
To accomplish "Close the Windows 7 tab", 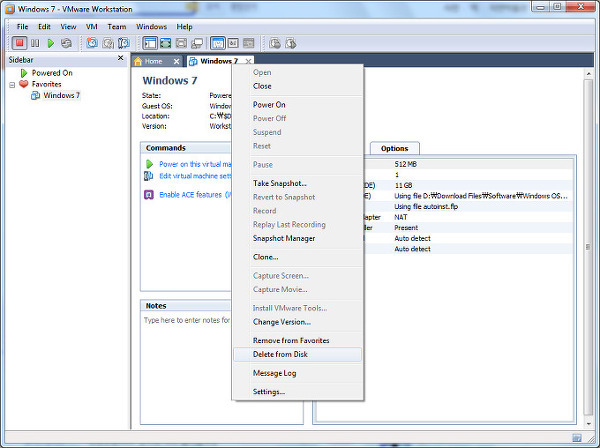I will click(x=249, y=61).
